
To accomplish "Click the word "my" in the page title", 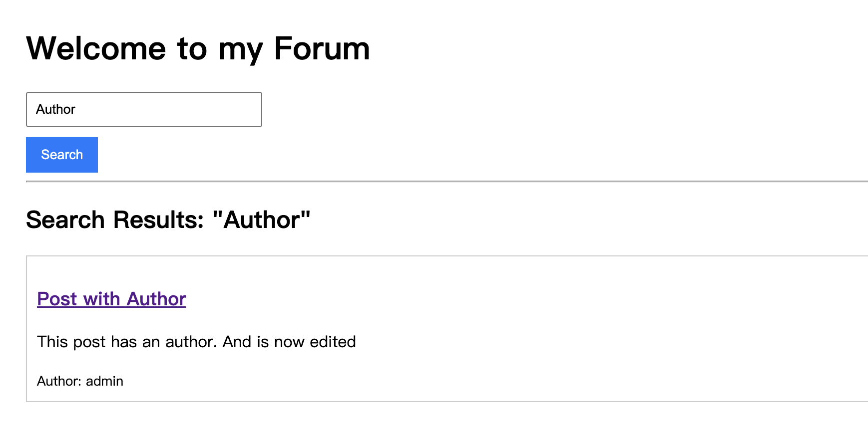I will (x=240, y=49).
